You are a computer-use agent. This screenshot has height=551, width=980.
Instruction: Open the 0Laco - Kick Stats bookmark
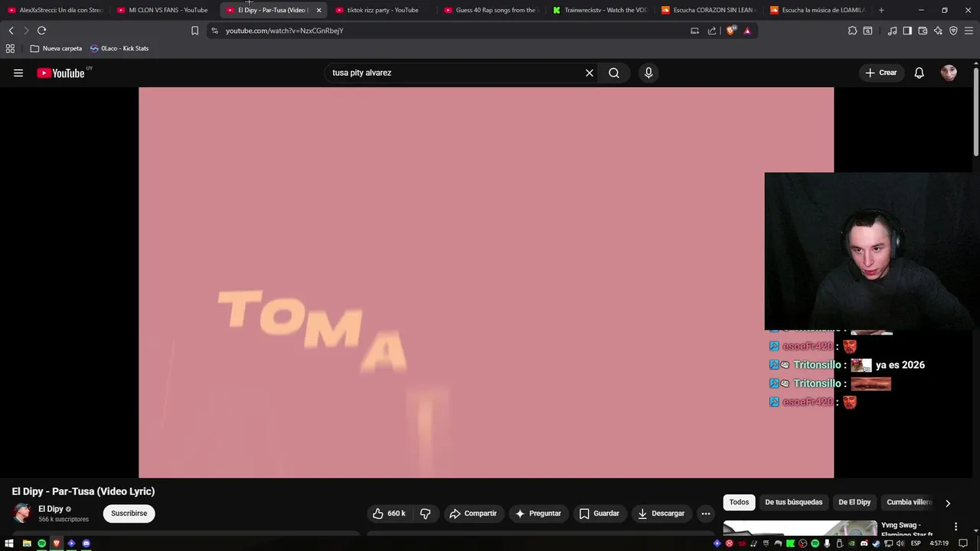tap(119, 48)
